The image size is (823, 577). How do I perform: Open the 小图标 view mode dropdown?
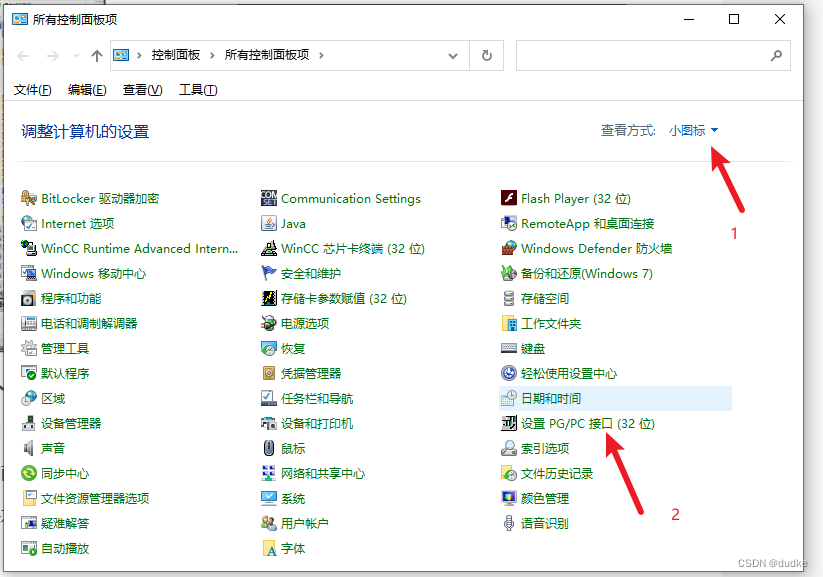point(693,130)
